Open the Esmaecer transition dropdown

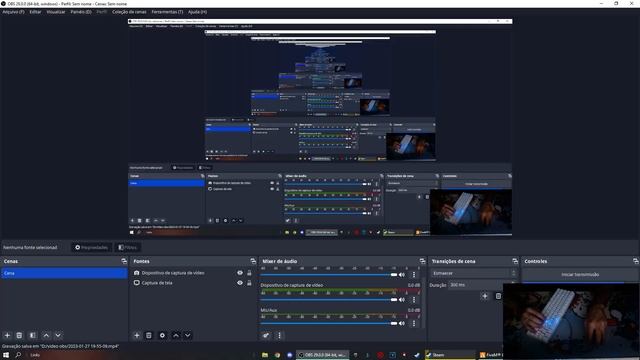474,273
